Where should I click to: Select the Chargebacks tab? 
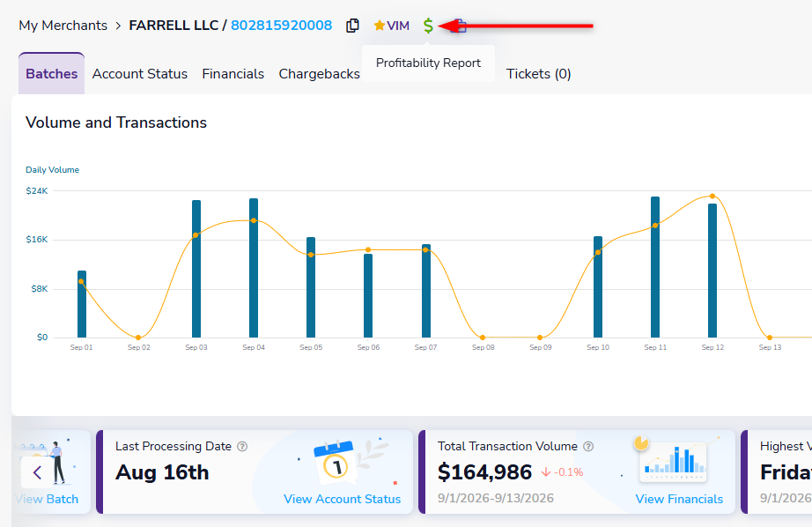pos(319,73)
